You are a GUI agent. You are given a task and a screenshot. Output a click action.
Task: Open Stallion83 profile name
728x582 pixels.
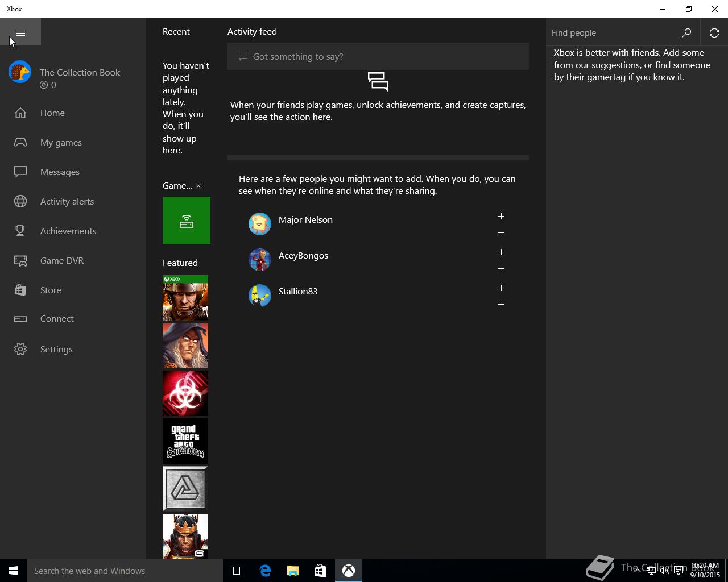(x=298, y=292)
